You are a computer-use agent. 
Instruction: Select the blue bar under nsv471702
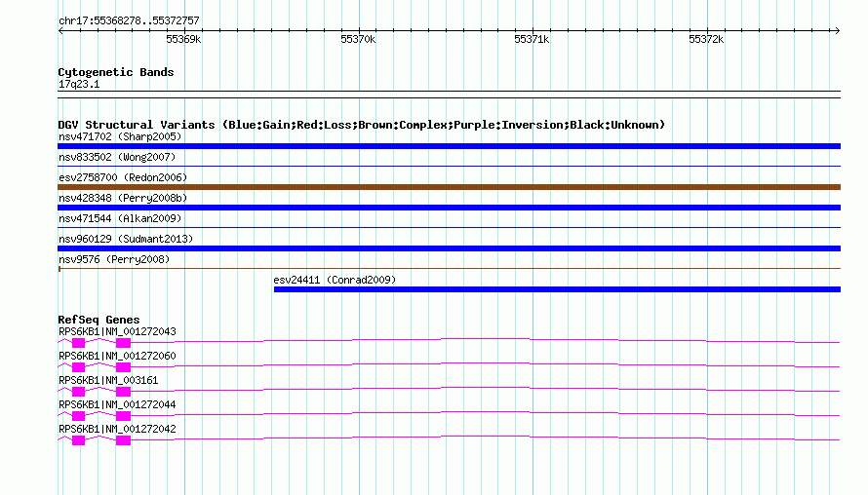point(449,146)
